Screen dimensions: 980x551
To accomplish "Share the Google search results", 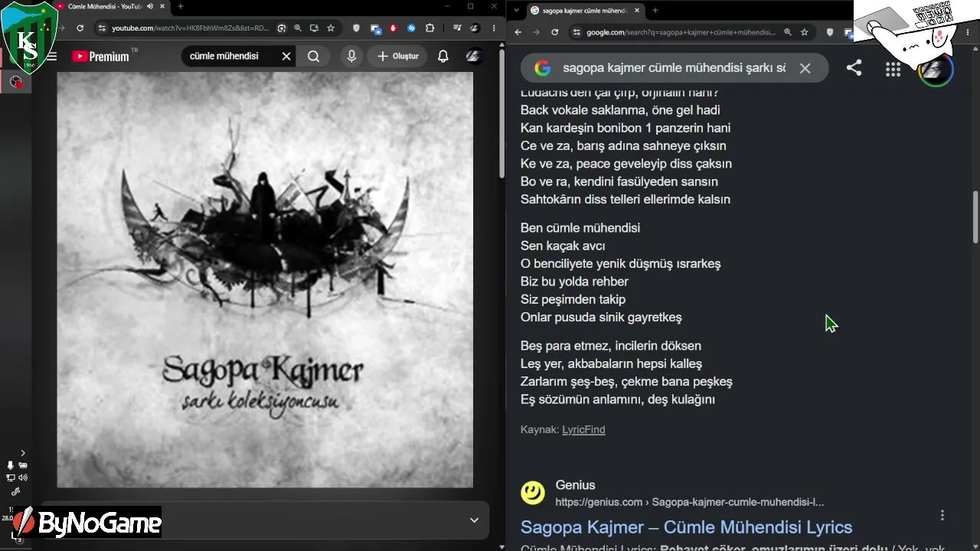I will point(854,68).
